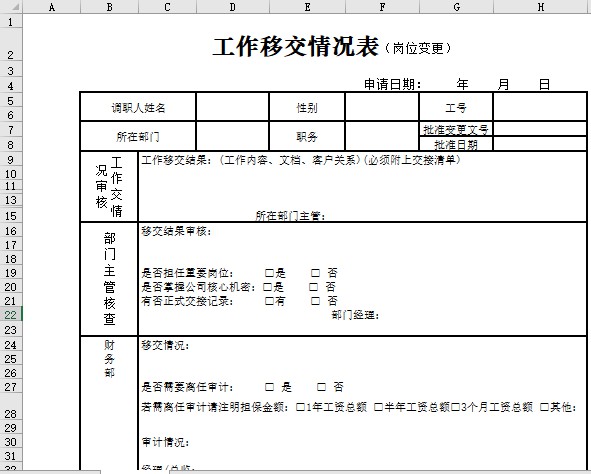Click the empty cell beside 调职人姓名

click(x=233, y=107)
